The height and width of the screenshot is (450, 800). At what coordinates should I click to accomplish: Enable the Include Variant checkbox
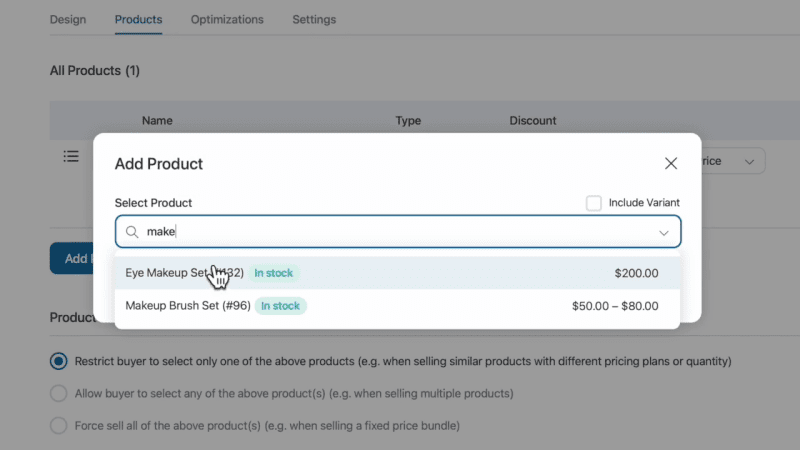[593, 203]
